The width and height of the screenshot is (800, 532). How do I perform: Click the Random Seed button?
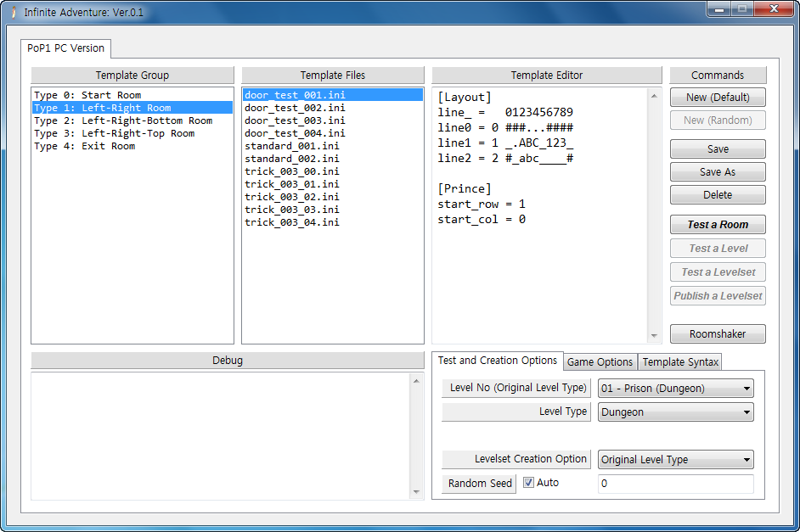479,483
